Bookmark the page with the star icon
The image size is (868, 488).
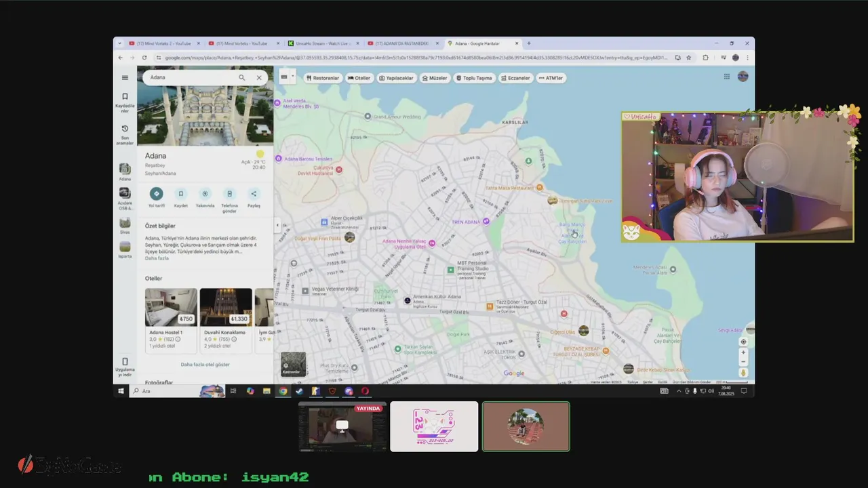point(689,58)
